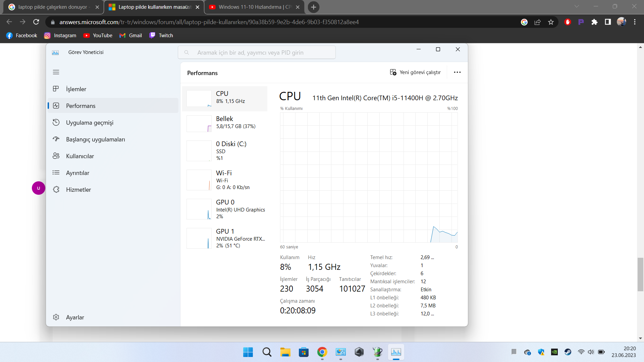Image resolution: width=644 pixels, height=362 pixels.
Task: Open İşlemler in Task Manager sidebar
Action: point(76,89)
